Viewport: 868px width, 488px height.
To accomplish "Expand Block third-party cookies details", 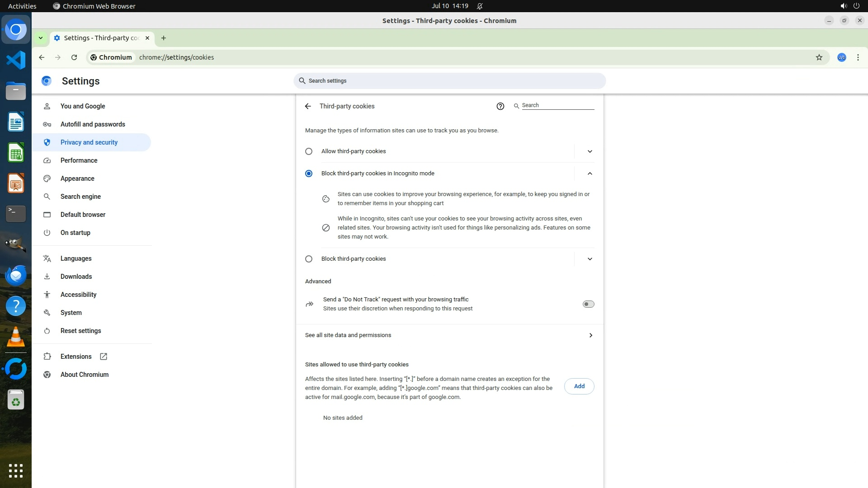I will click(x=590, y=259).
